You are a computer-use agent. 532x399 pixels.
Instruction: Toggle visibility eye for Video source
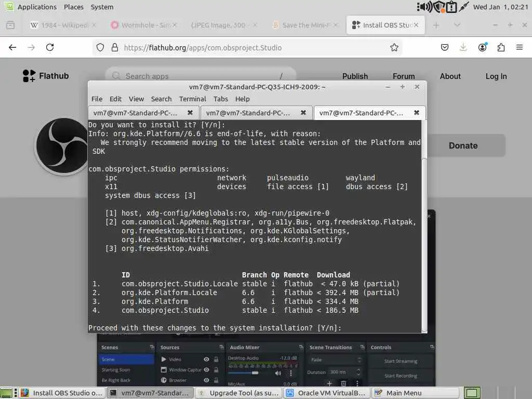tap(206, 360)
